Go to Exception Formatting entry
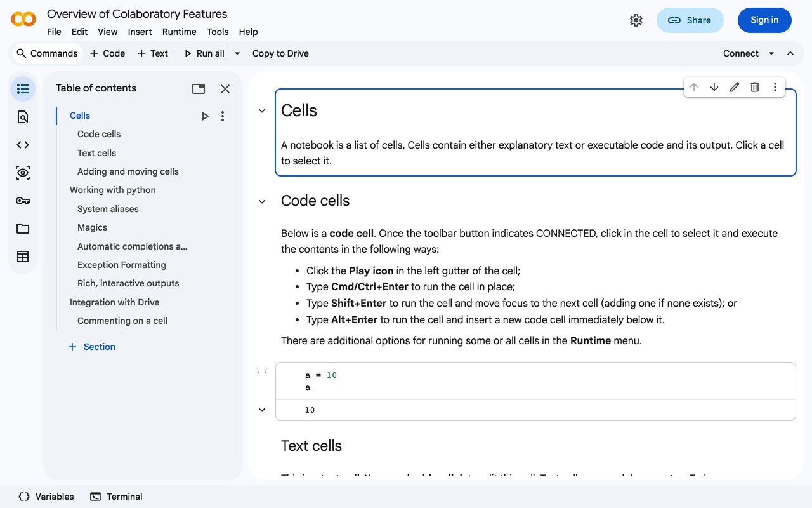 [122, 265]
